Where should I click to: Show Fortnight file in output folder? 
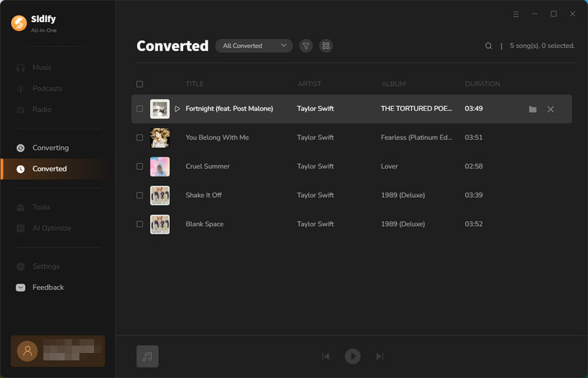coord(532,110)
